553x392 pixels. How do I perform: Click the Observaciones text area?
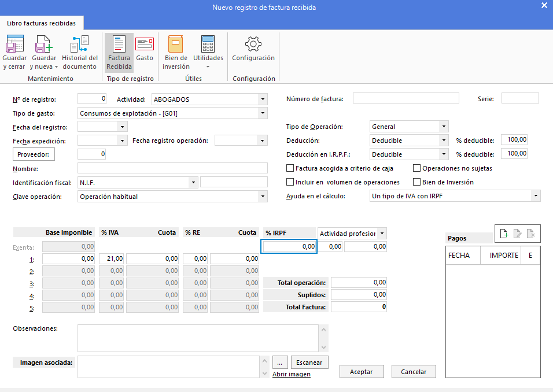[198, 338]
